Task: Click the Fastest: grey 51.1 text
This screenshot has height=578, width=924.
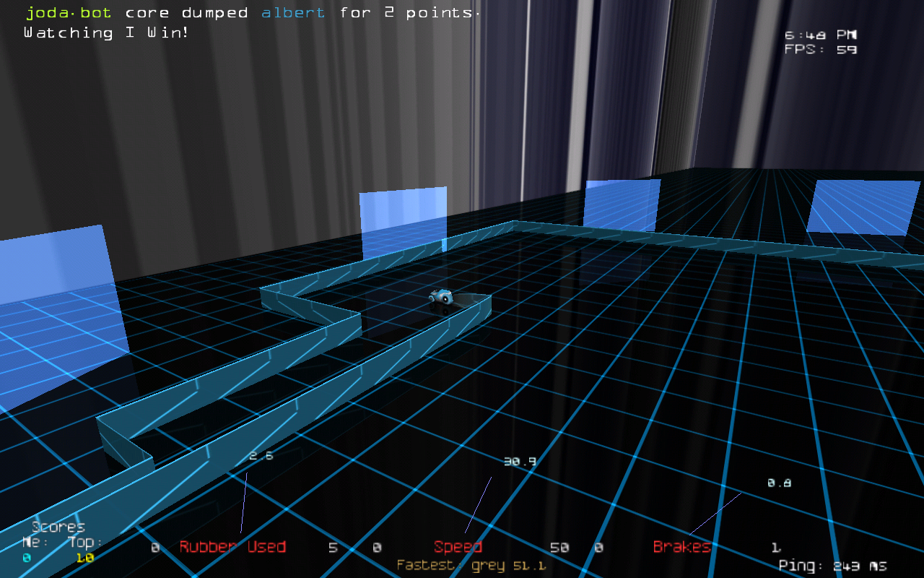Action: tap(471, 566)
